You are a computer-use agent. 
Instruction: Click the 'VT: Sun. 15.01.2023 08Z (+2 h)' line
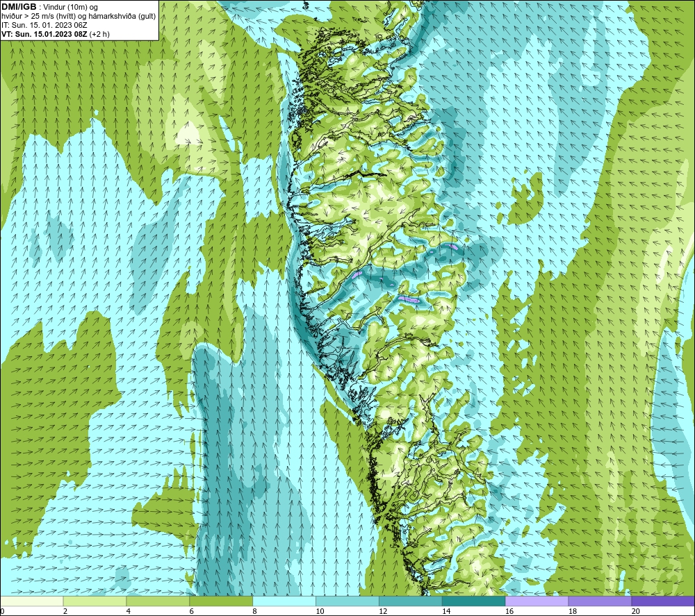pyautogui.click(x=56, y=33)
